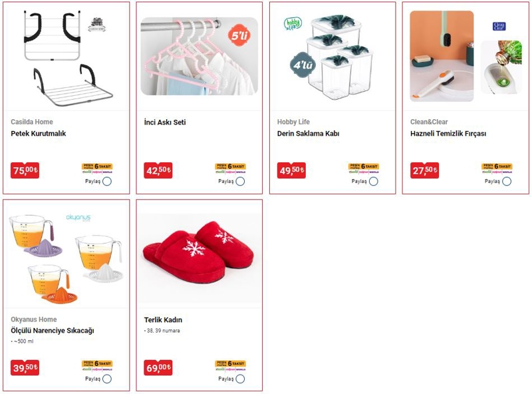Image resolution: width=532 pixels, height=394 pixels.
Task: Click the 39,50 ₺ price tag
Action: (25, 367)
